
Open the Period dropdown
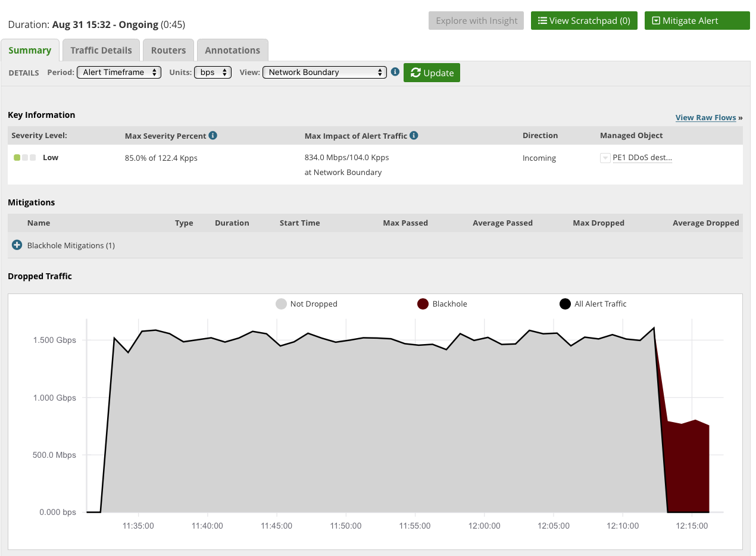[x=119, y=72]
